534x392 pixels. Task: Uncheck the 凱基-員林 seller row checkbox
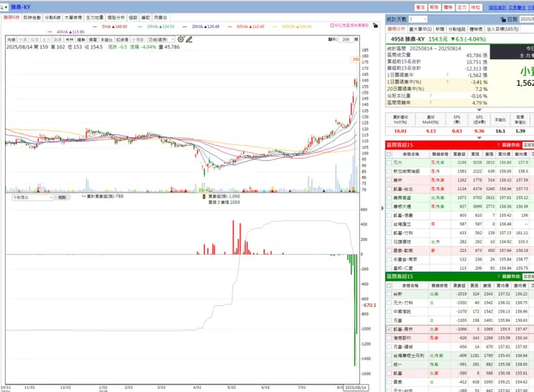click(x=389, y=329)
